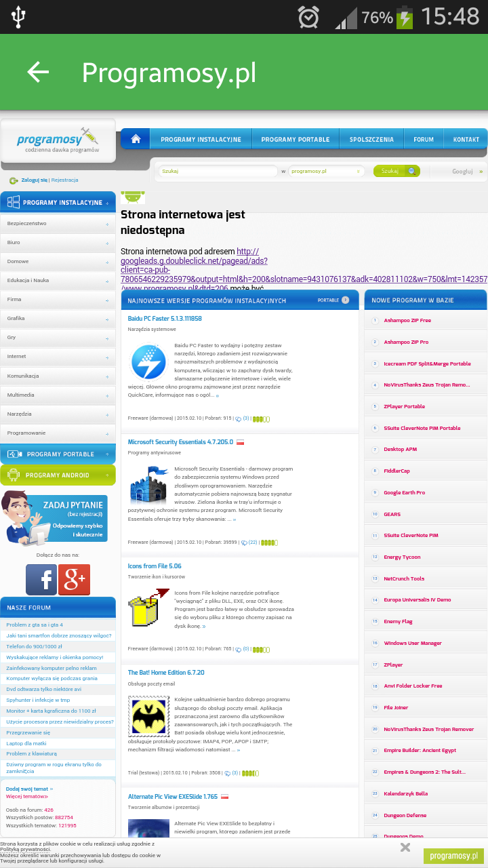The width and height of the screenshot is (488, 868).
Task: Open FiddlerCap entry
Action: point(397,471)
